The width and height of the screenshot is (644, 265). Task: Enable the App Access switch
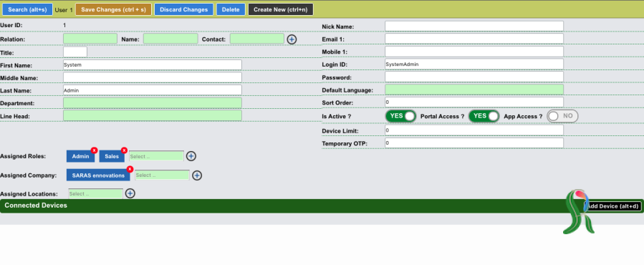point(562,116)
